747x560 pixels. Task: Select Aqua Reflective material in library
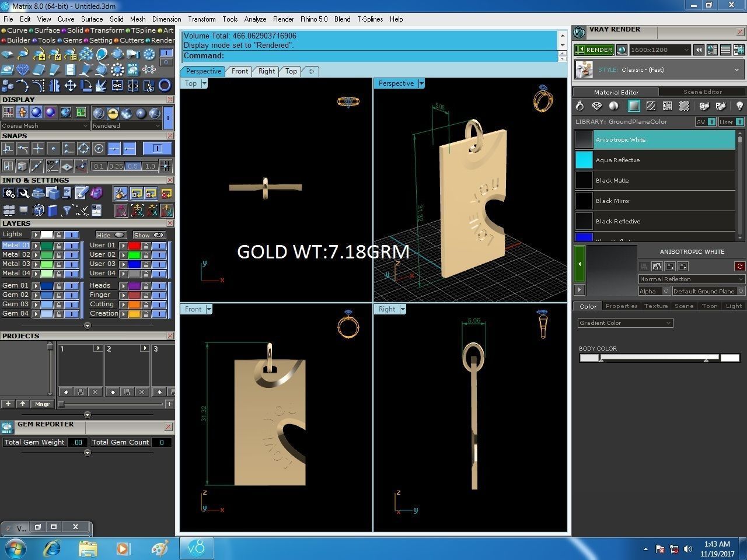coord(655,160)
